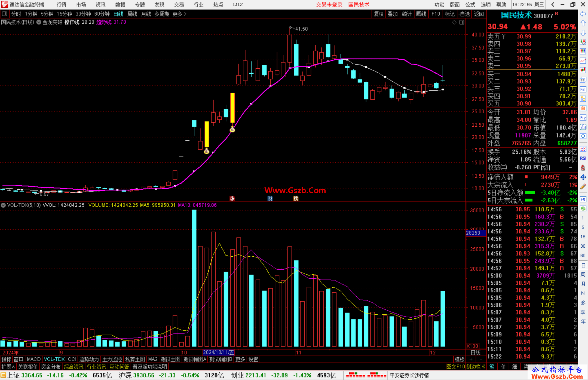Open the 多周期 multi-period view
The image size is (588, 380).
[x=162, y=14]
